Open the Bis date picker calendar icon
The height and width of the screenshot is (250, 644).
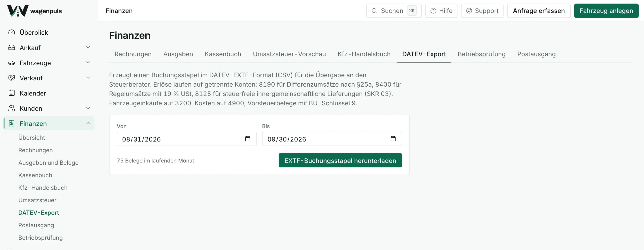(x=393, y=139)
